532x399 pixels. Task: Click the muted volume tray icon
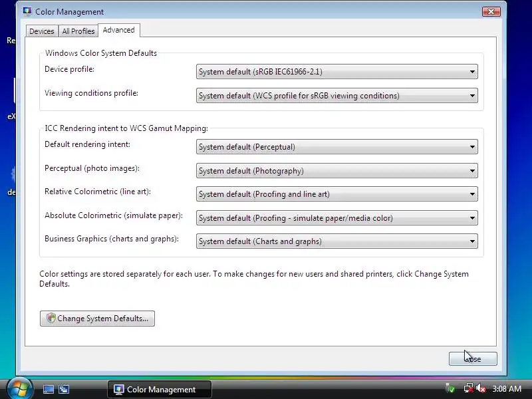481,388
